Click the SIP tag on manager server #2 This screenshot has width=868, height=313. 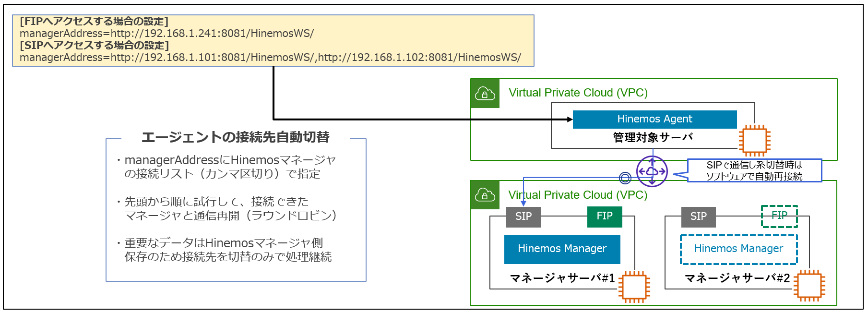(699, 217)
